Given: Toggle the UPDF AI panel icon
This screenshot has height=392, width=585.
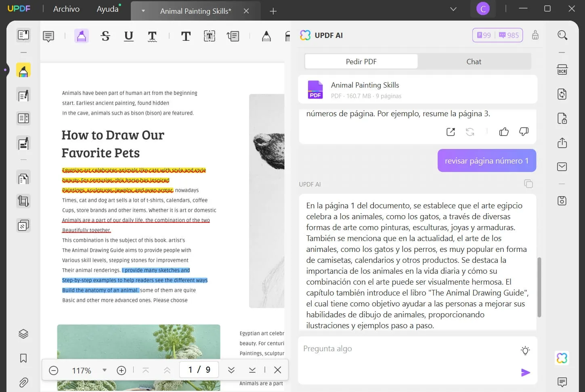Looking at the screenshot, I should tap(562, 358).
